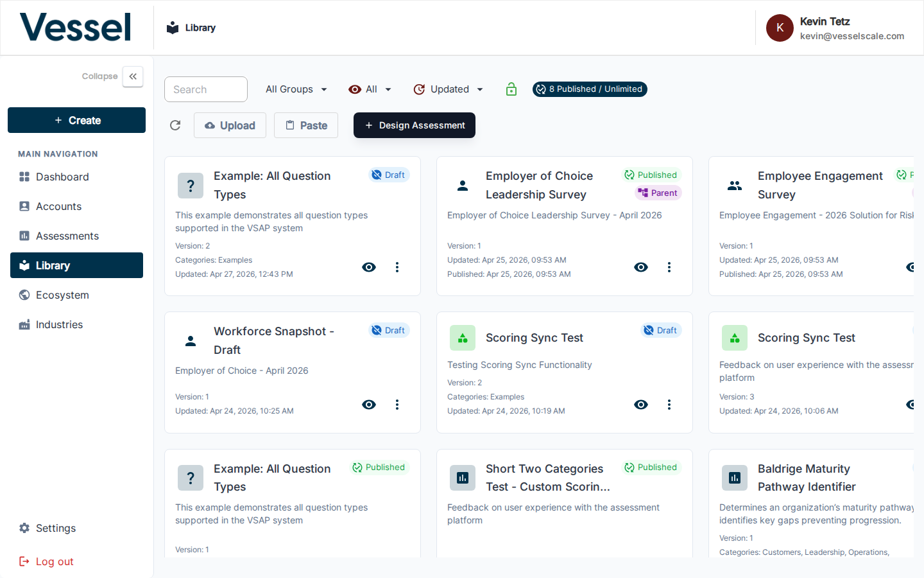The image size is (924, 578).
Task: Click the Library book icon in the header
Action: coord(173,28)
